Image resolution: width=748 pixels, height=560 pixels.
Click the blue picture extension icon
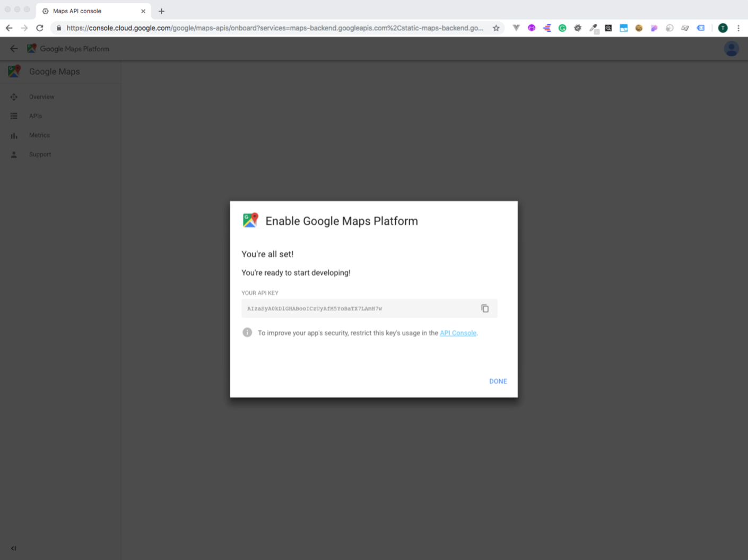(624, 28)
